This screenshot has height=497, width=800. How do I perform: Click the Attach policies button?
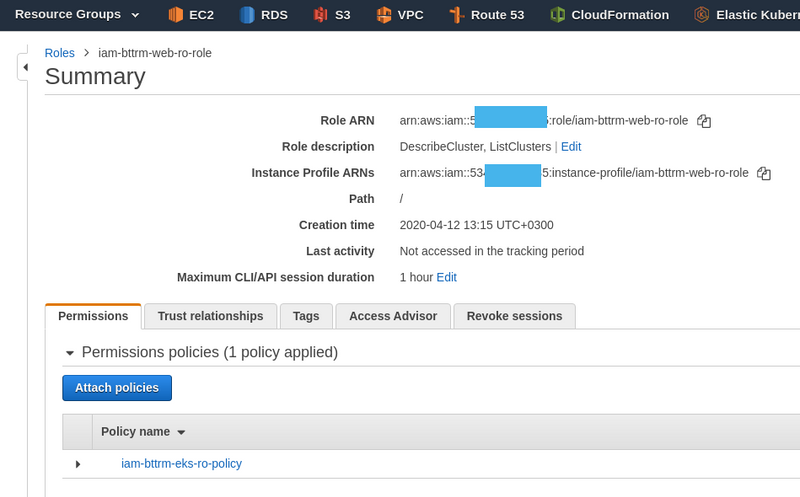[x=117, y=388]
